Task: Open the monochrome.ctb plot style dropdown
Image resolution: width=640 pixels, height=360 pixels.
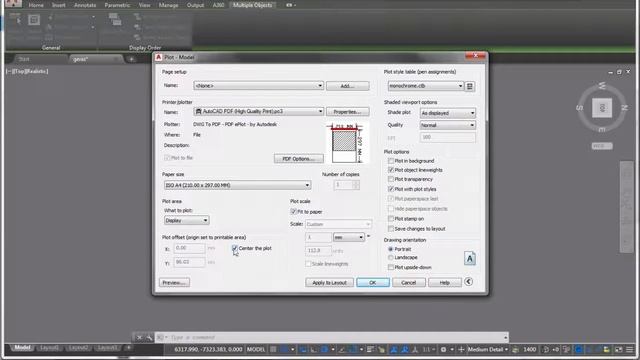Action: pos(426,86)
